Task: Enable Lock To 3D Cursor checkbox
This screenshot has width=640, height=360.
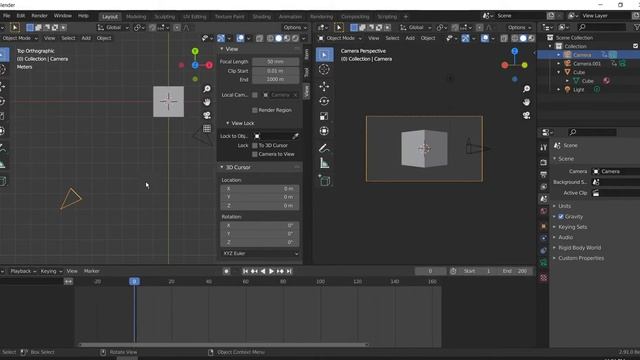Action: 255,145
